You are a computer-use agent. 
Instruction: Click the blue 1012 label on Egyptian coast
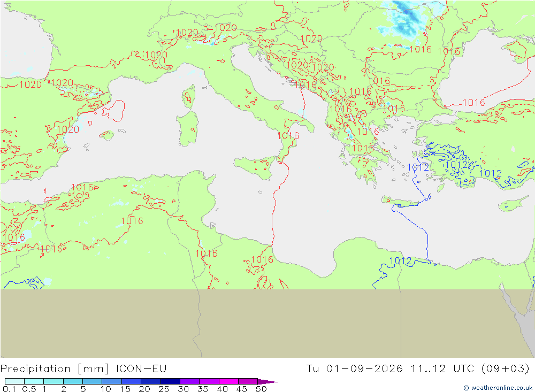pos(401,261)
